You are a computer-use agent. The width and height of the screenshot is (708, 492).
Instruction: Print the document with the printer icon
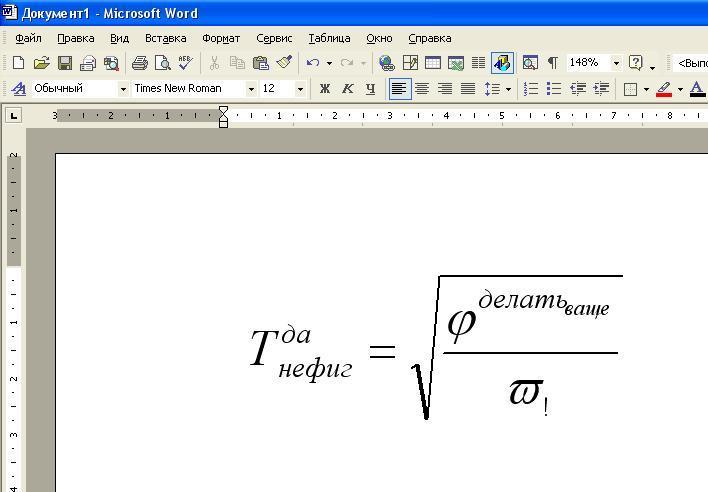tap(140, 63)
